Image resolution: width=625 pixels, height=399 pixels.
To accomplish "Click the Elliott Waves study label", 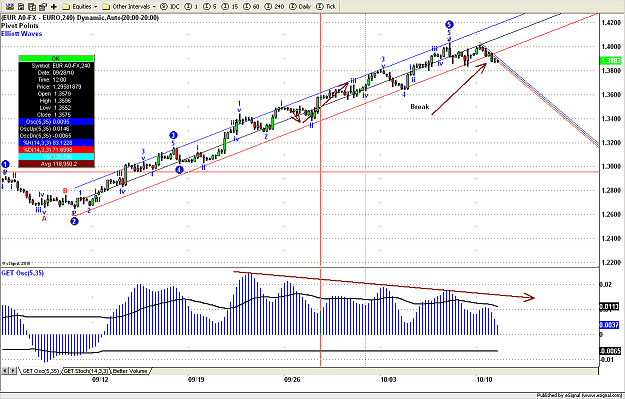I will tap(22, 33).
